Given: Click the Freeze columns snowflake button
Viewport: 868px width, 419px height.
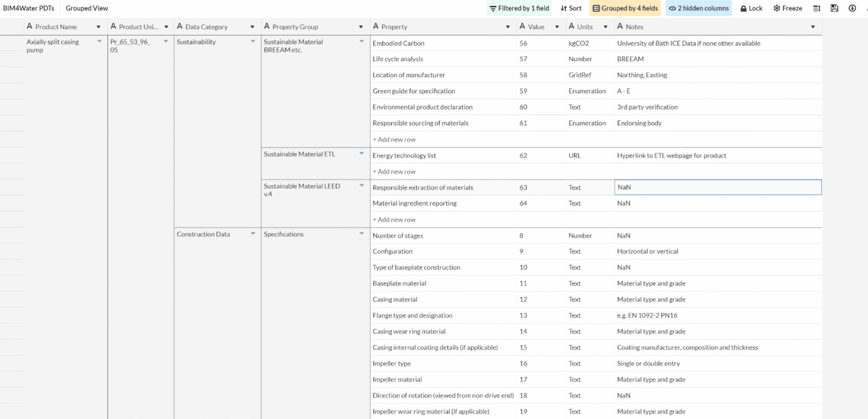Looking at the screenshot, I should pos(788,8).
